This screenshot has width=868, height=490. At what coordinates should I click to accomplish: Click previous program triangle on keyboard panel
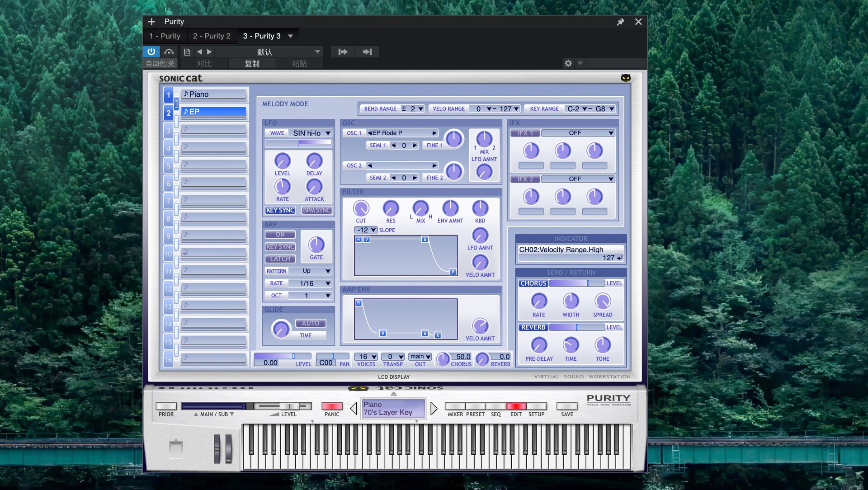pos(354,409)
